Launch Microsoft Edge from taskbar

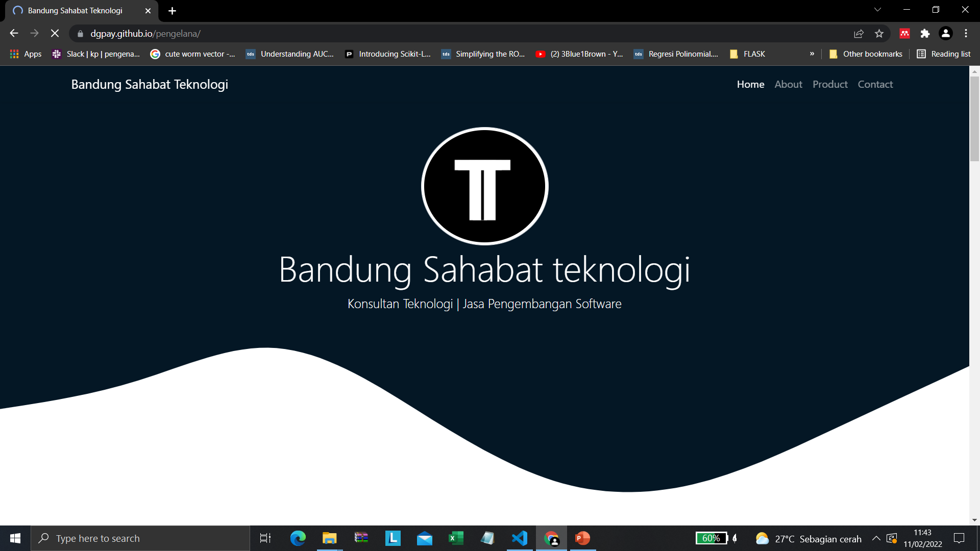click(298, 538)
